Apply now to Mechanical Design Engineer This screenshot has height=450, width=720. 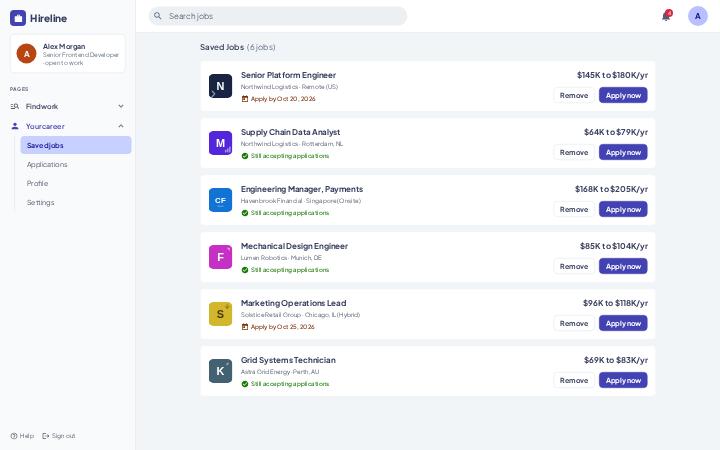coord(623,266)
